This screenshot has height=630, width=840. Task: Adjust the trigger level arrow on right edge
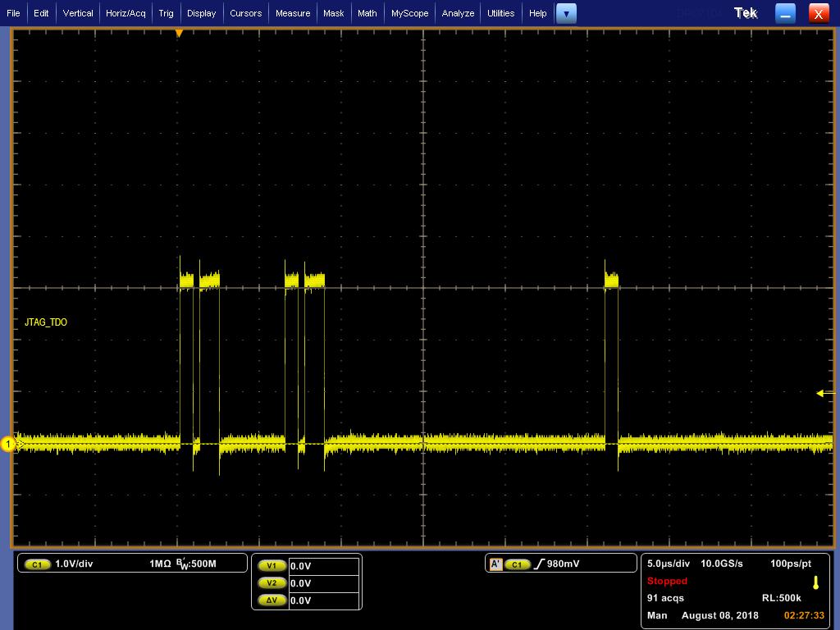point(820,394)
